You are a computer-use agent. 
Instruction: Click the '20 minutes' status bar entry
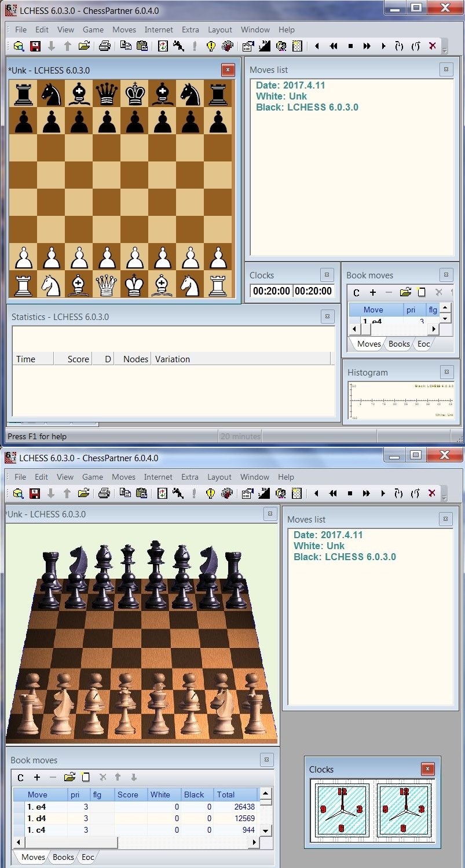(x=240, y=436)
